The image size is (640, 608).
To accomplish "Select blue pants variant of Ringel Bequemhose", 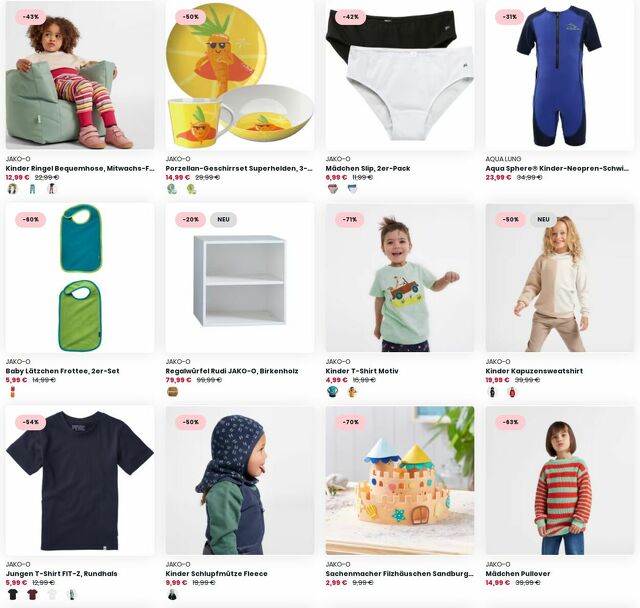I will click(x=32, y=189).
